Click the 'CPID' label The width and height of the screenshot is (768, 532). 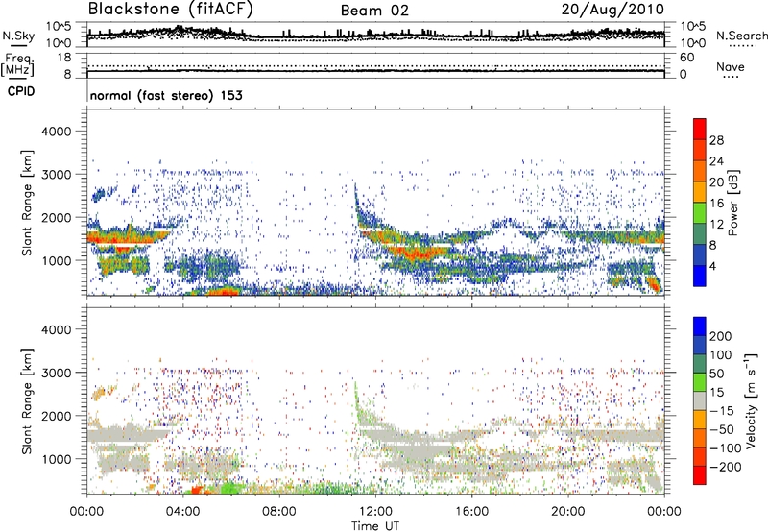21,91
